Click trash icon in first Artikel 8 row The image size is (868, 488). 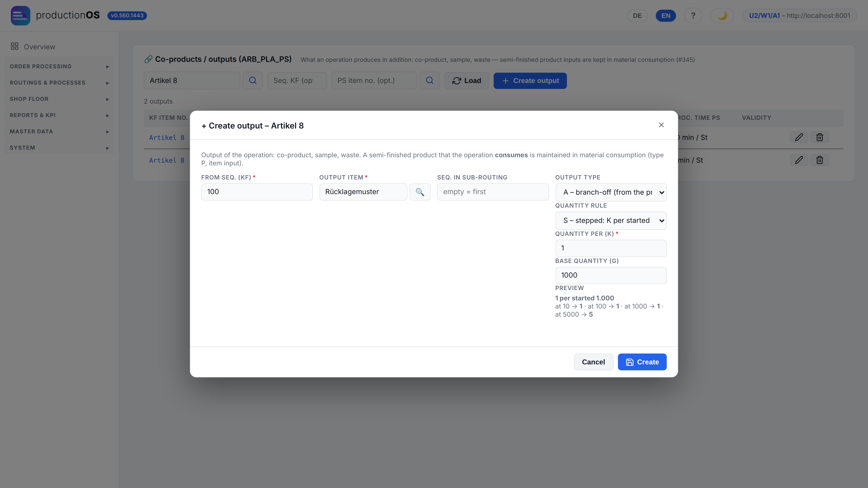coord(819,137)
